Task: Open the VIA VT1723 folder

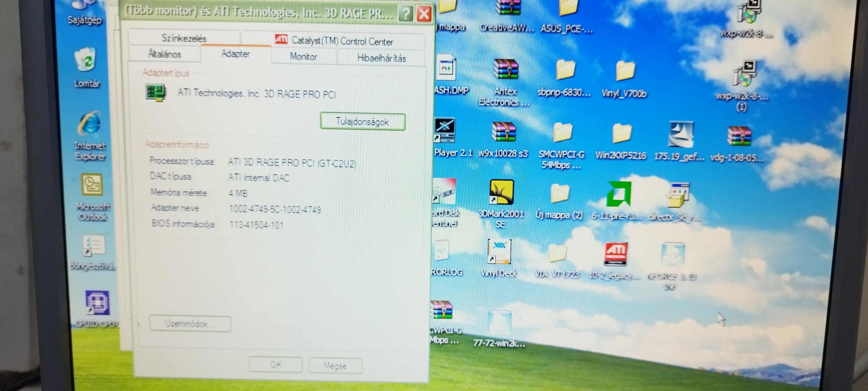Action: pyautogui.click(x=557, y=260)
